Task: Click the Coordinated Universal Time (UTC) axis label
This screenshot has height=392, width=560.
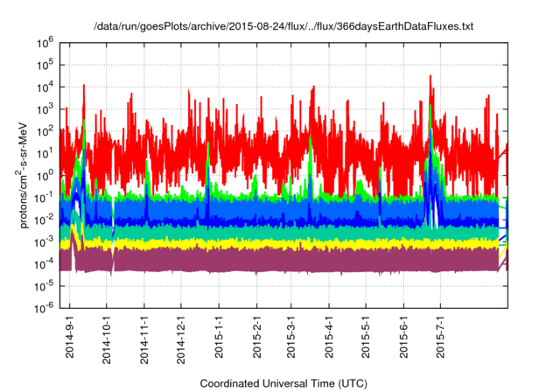Action: pyautogui.click(x=283, y=384)
